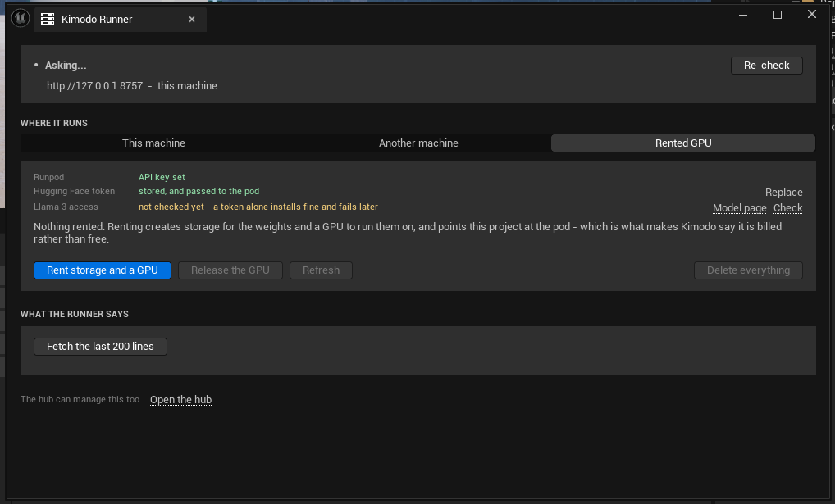Click Rent storage and a GPU
Screen dimensions: 835x504
(x=103, y=270)
